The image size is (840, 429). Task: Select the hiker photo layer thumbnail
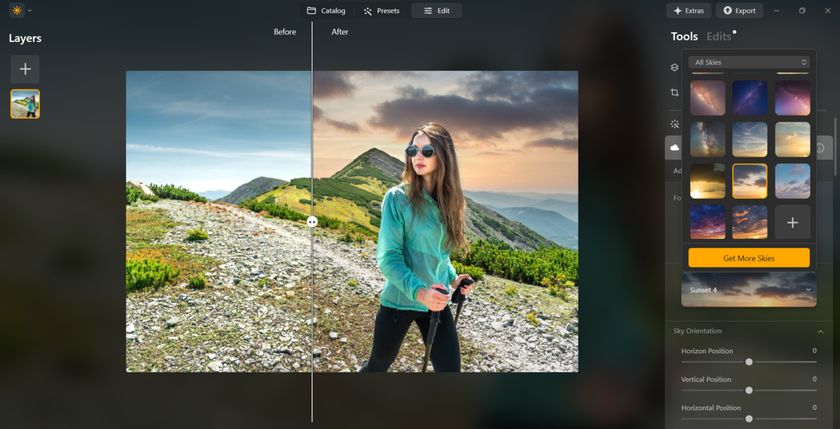coord(25,104)
